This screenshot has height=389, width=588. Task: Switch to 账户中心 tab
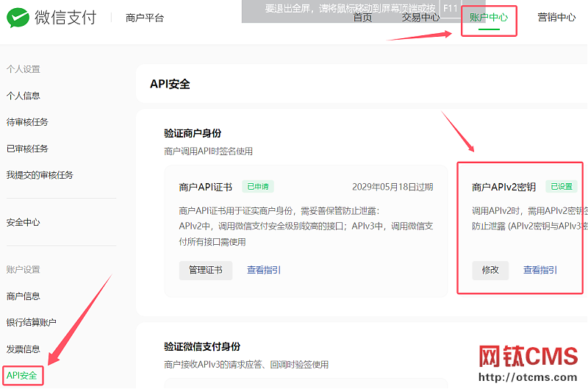tap(489, 17)
